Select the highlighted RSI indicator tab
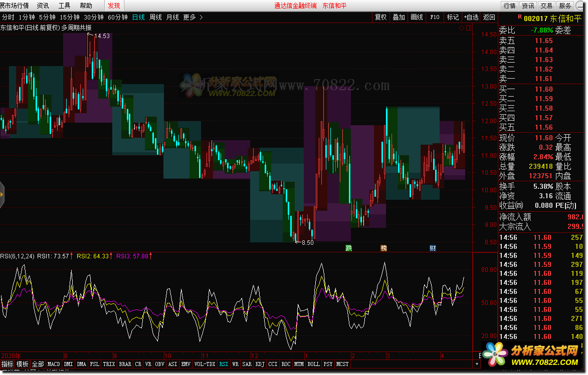588x375 pixels. click(x=224, y=364)
